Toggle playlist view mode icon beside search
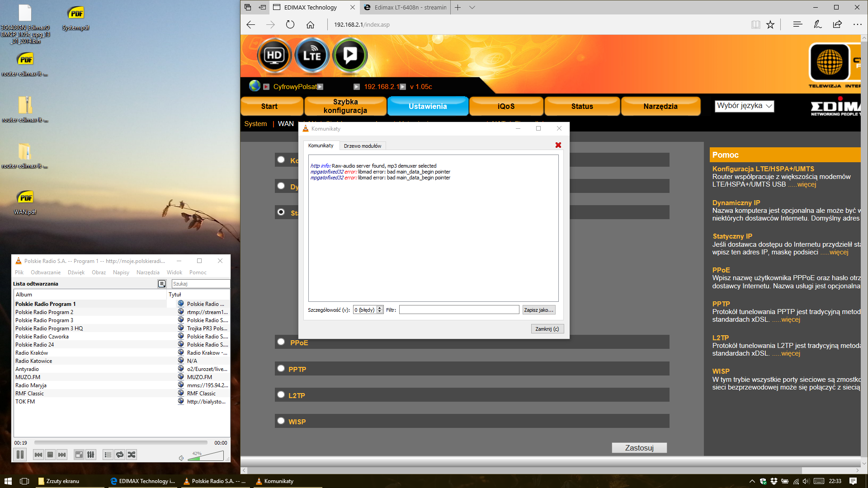Screen dimensions: 868x488 [162, 284]
